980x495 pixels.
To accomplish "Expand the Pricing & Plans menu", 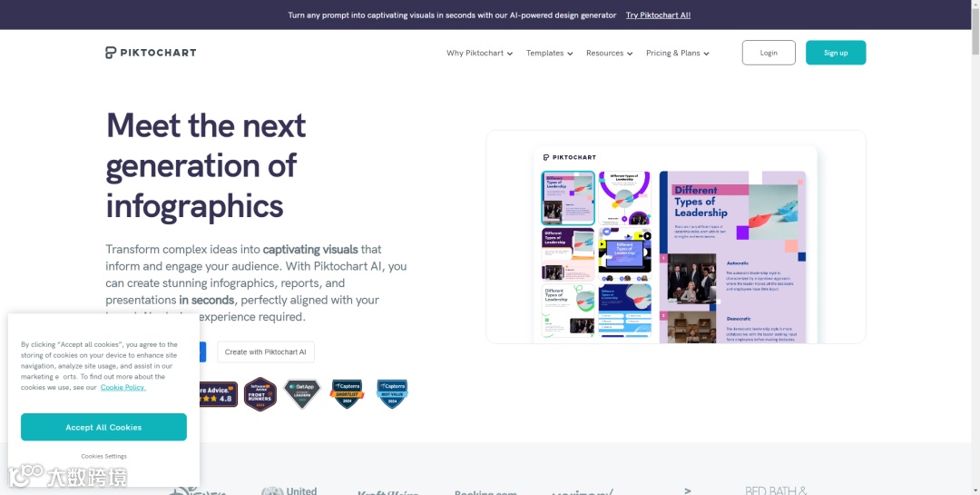I will point(678,54).
